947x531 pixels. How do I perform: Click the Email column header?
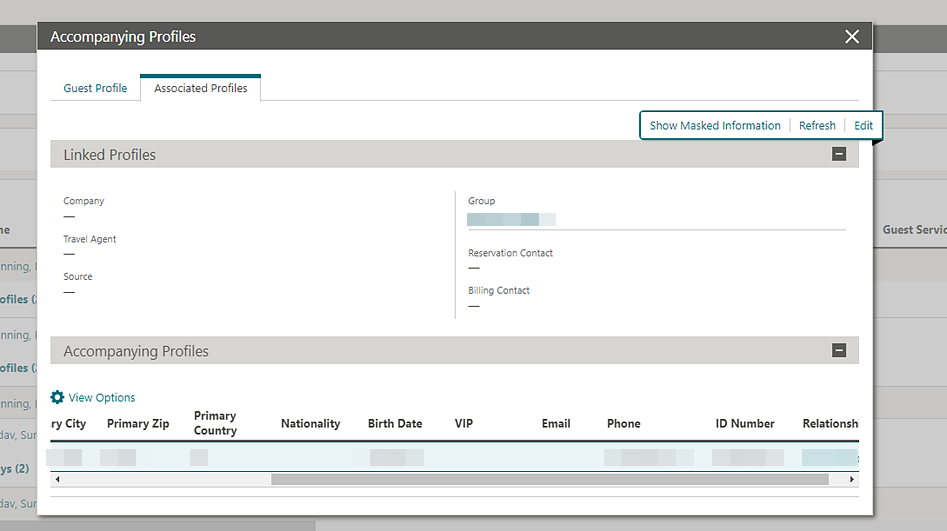tap(556, 423)
